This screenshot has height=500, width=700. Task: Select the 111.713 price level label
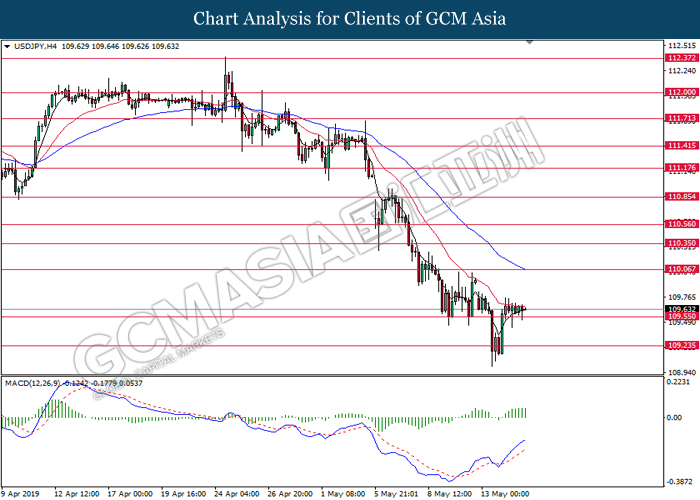pos(681,118)
